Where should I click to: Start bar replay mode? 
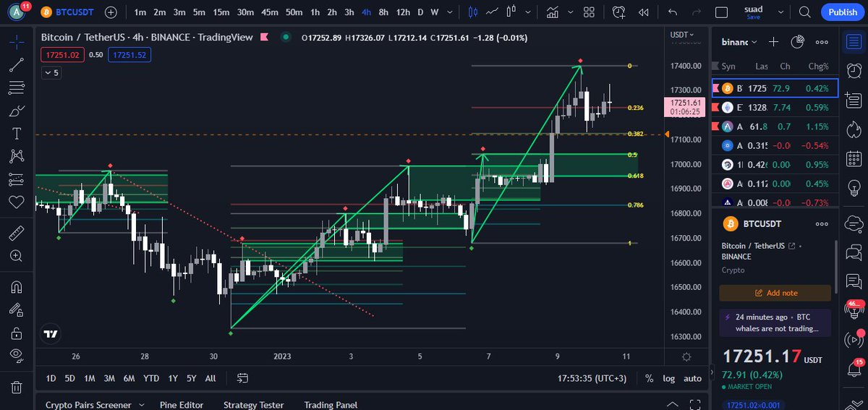pyautogui.click(x=642, y=12)
